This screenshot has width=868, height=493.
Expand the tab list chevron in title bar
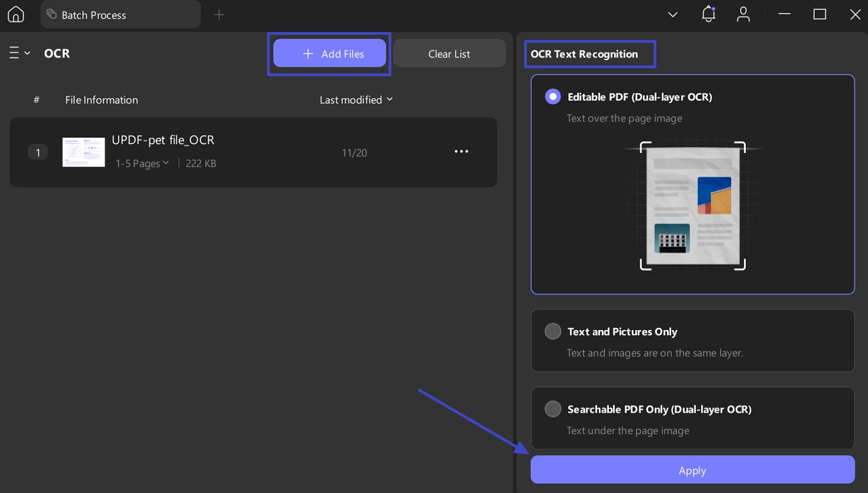pos(672,15)
